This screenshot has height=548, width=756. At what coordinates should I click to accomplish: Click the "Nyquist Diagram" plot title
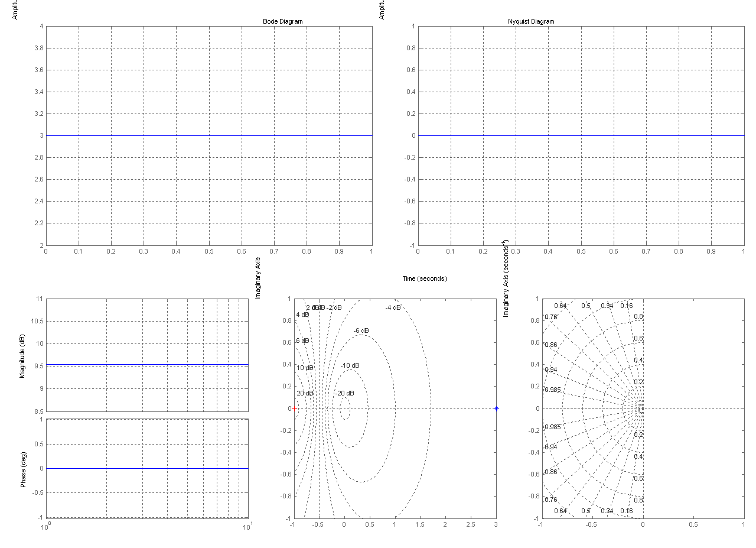[x=531, y=21]
